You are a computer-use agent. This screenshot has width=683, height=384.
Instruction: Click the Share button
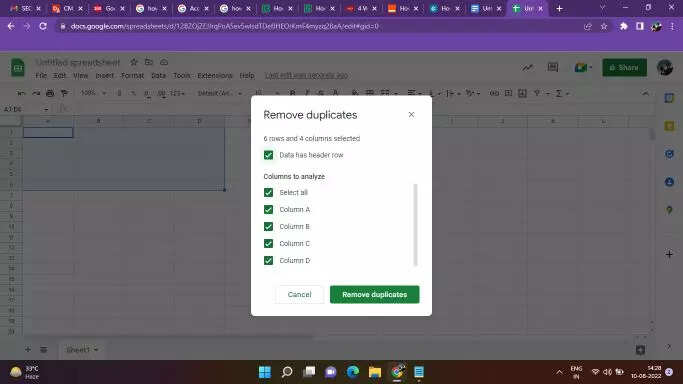624,67
